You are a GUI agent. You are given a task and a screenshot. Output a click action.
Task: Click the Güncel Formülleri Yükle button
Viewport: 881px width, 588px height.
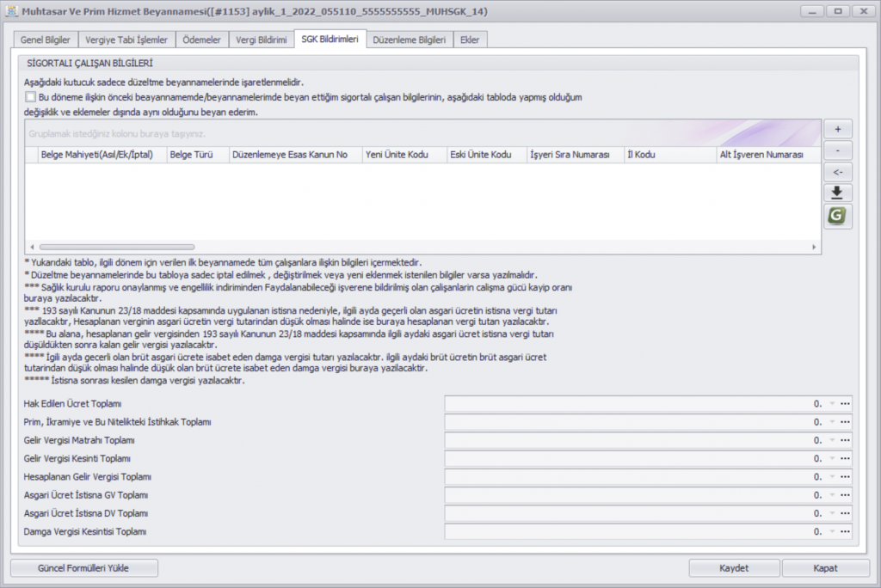coord(84,568)
